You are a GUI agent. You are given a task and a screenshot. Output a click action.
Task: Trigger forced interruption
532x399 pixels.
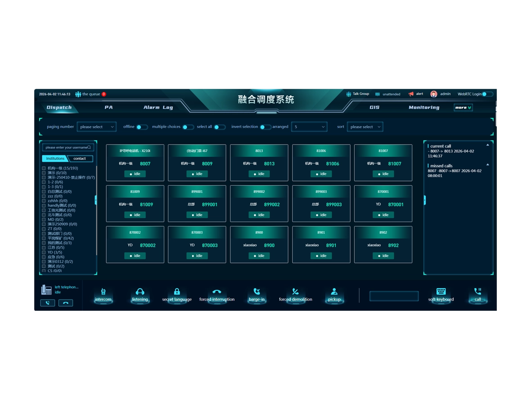pos(216,294)
